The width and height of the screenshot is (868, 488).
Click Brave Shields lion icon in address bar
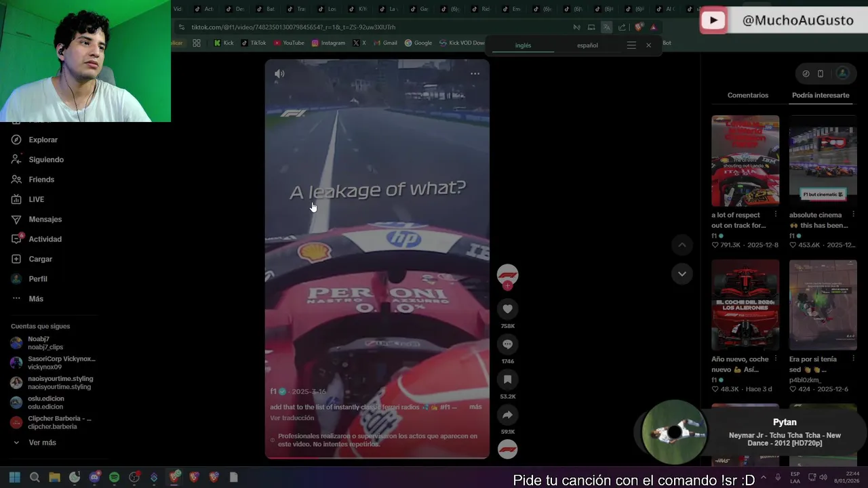[x=638, y=27]
